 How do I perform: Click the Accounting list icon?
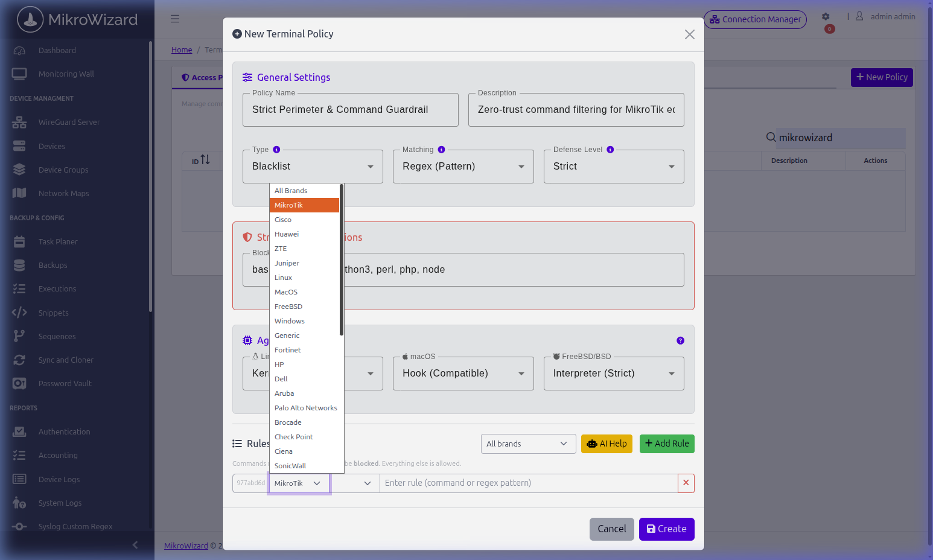click(x=19, y=455)
